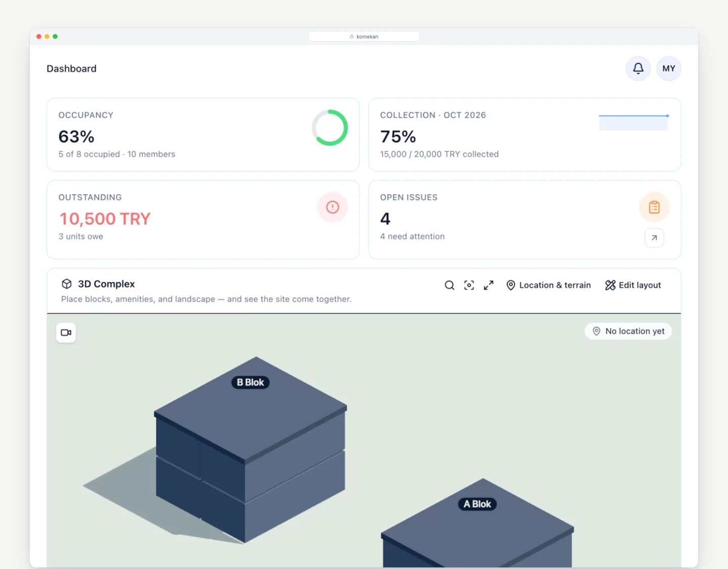Click the collection sparkline chart
728x569 pixels.
634,122
